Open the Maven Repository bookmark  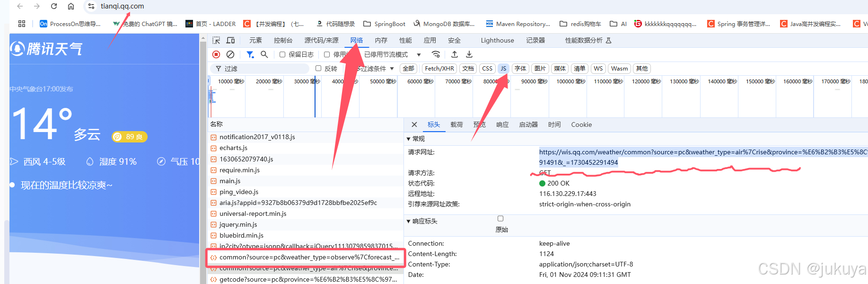tap(518, 24)
